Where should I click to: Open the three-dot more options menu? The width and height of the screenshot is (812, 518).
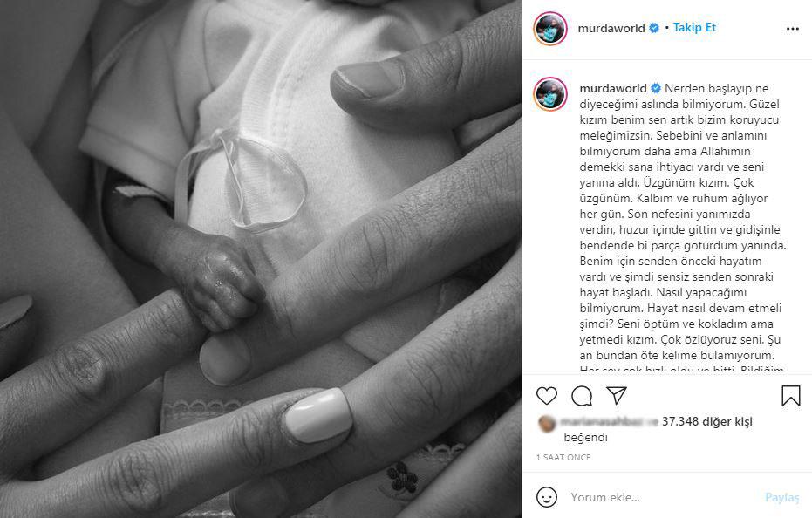(792, 29)
